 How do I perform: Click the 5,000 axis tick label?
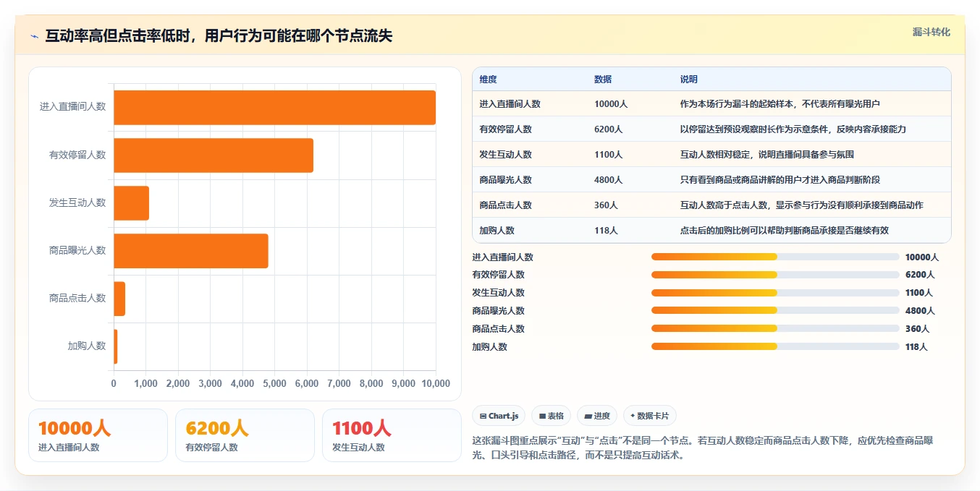tap(274, 384)
